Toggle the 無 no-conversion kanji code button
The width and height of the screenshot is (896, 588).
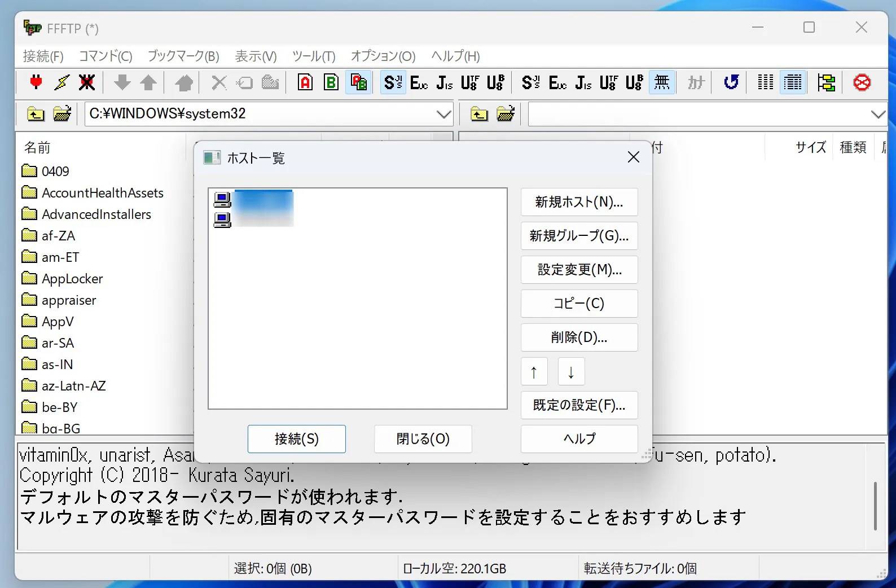pos(662,82)
